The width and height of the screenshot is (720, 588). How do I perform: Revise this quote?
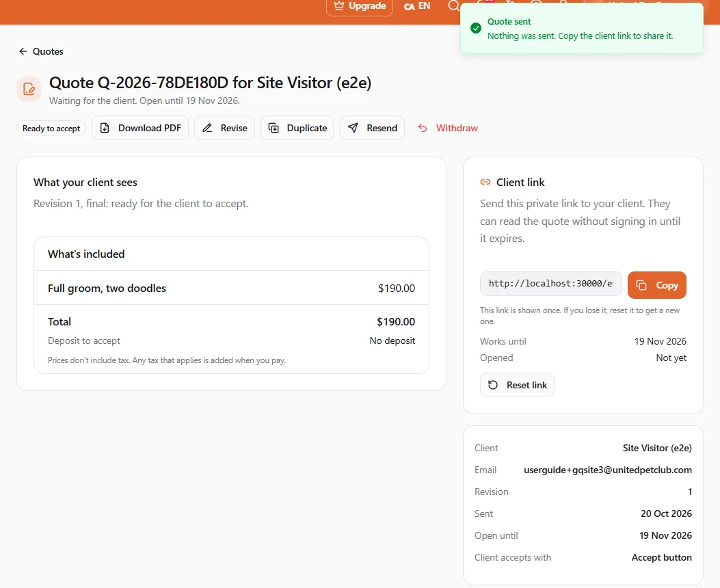tap(224, 128)
